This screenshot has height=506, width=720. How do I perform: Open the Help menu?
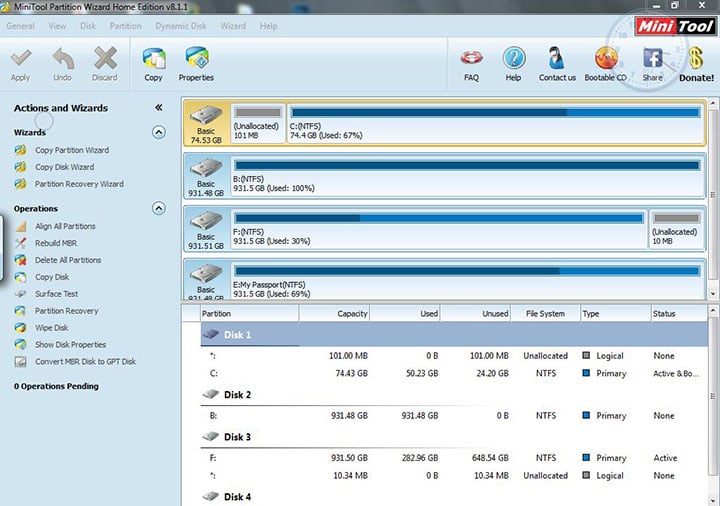[x=269, y=26]
